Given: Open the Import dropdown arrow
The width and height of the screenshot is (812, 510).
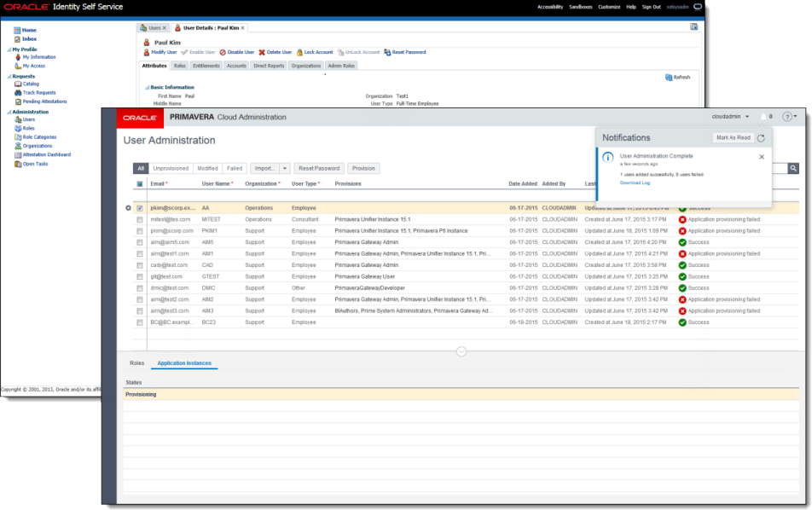Looking at the screenshot, I should pyautogui.click(x=285, y=169).
